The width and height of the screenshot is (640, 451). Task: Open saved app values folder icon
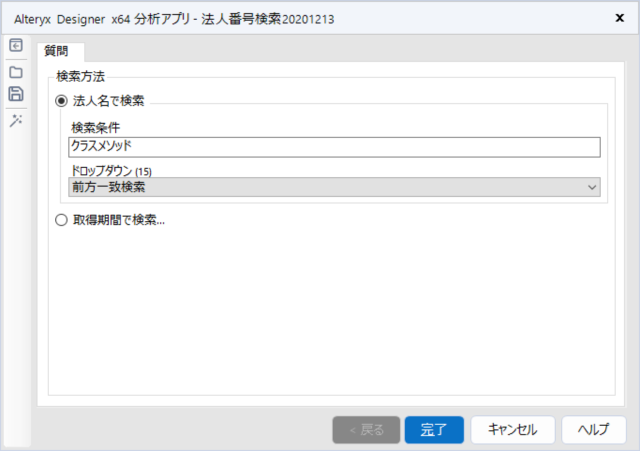click(16, 72)
